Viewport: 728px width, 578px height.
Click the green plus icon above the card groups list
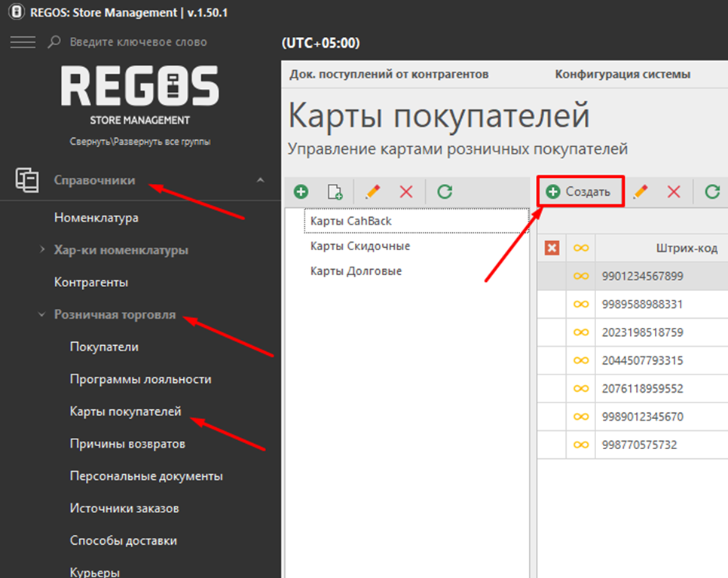(x=301, y=192)
